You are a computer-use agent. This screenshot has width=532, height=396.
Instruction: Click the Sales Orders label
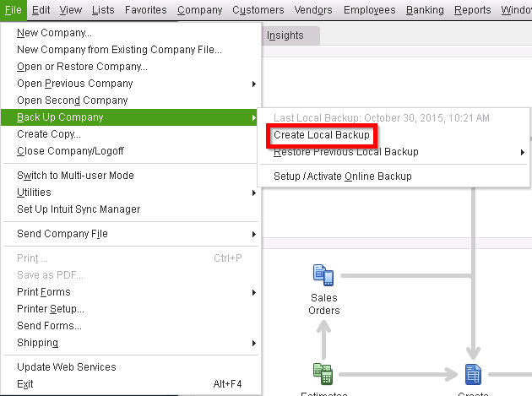(x=323, y=304)
